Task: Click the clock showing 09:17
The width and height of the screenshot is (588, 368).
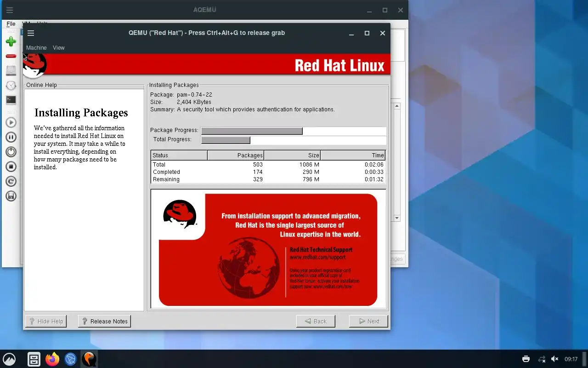Action: coord(571,359)
